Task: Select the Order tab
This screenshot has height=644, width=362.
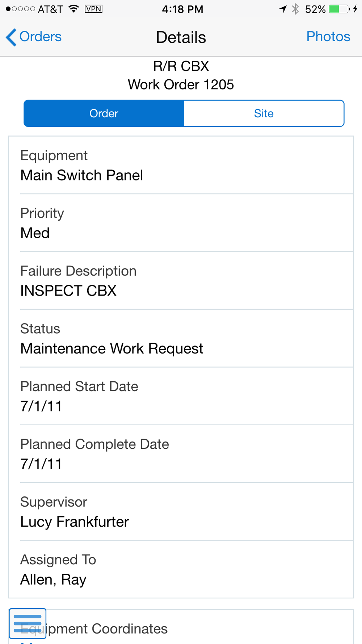Action: coord(104,113)
